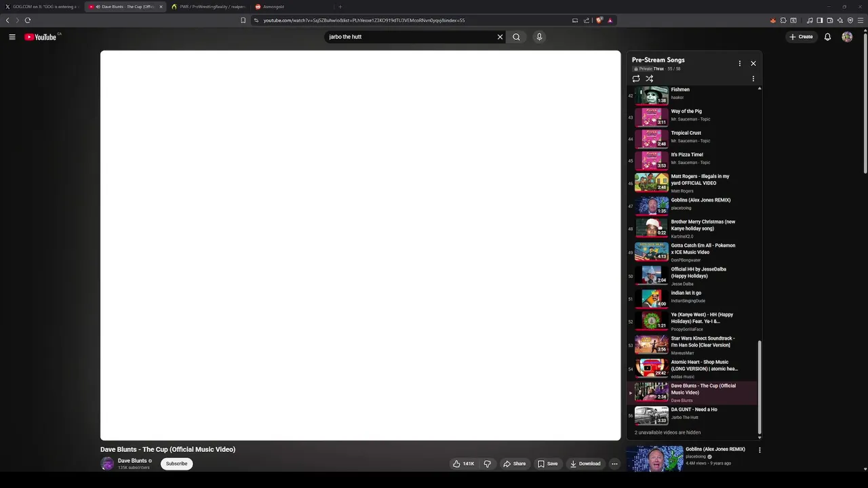Viewport: 868px width, 488px height.
Task: Select Star Wars Kinect Soundtrack entry
Action: 692,345
